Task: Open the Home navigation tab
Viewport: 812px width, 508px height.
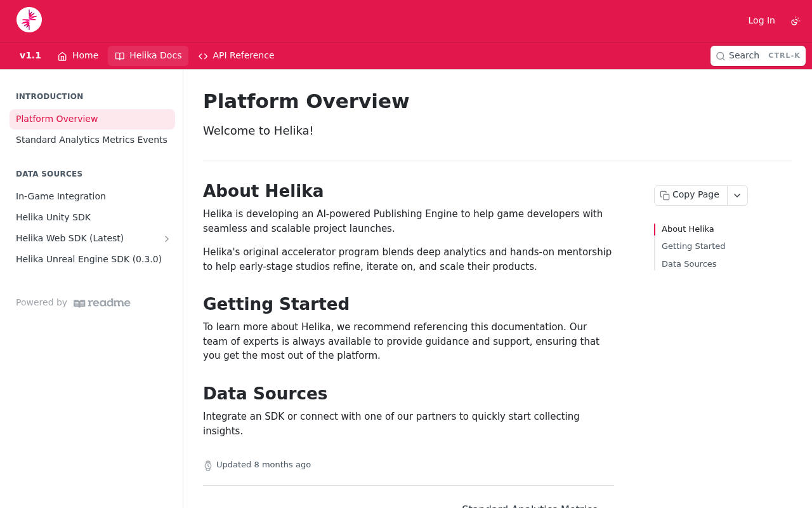Action: click(78, 56)
